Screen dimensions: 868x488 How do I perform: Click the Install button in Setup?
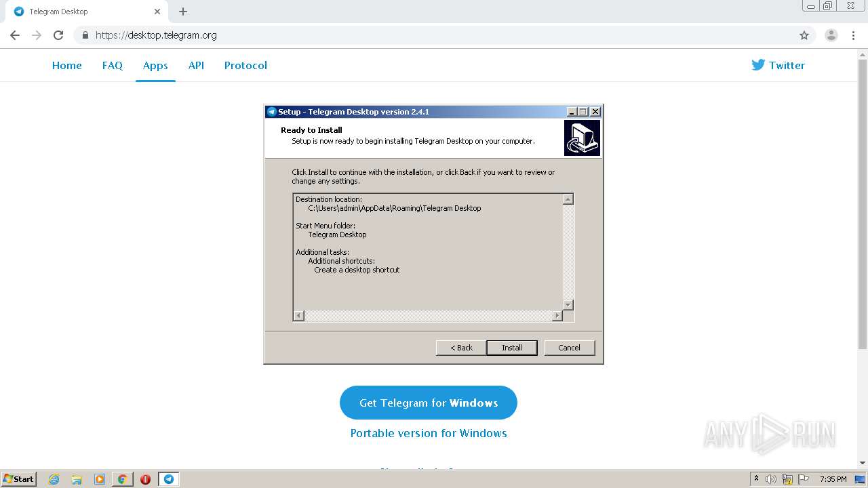pyautogui.click(x=512, y=348)
